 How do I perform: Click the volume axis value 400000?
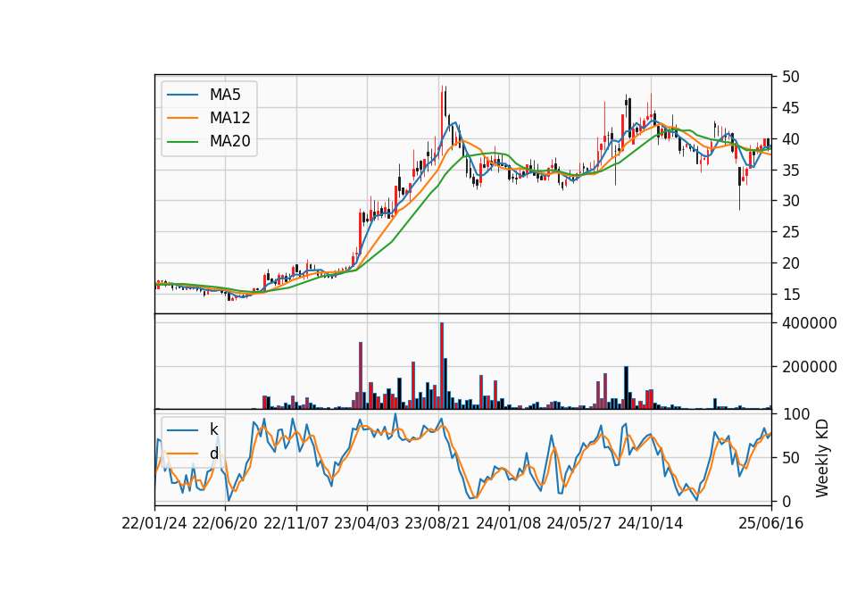(x=809, y=323)
